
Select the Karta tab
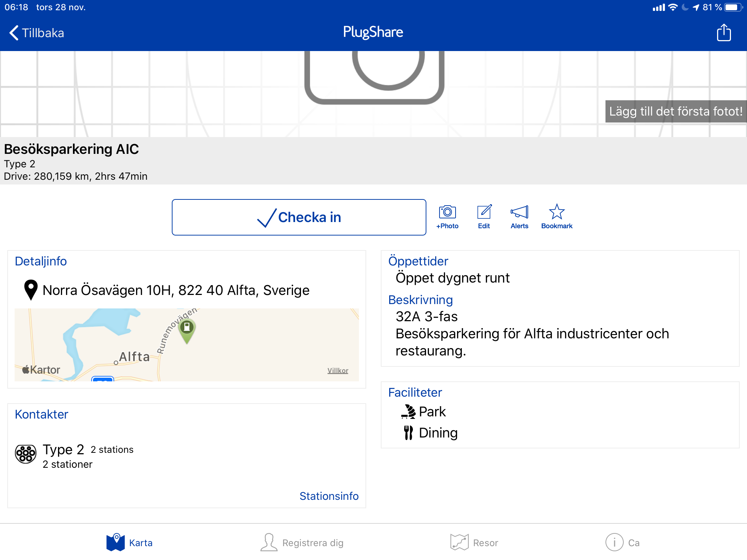129,542
